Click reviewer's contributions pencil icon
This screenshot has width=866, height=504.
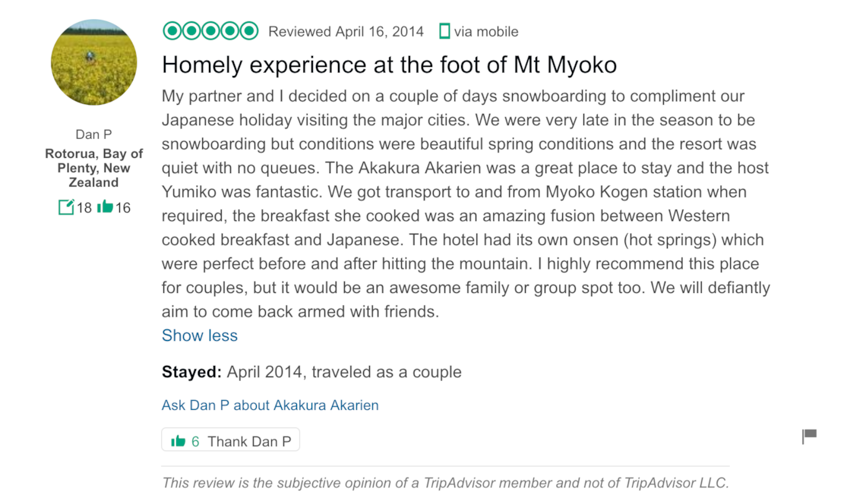click(66, 207)
